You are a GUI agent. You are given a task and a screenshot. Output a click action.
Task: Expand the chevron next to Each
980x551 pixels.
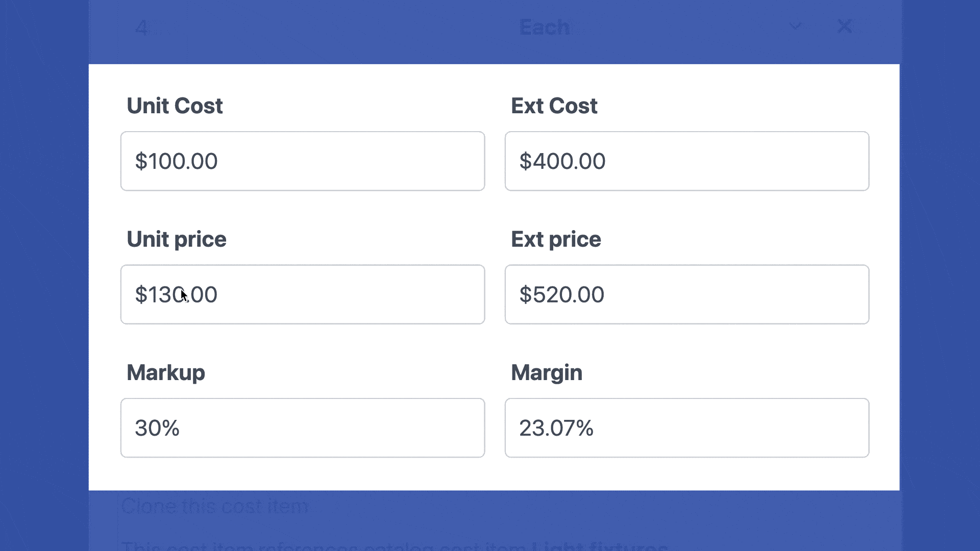point(795,27)
